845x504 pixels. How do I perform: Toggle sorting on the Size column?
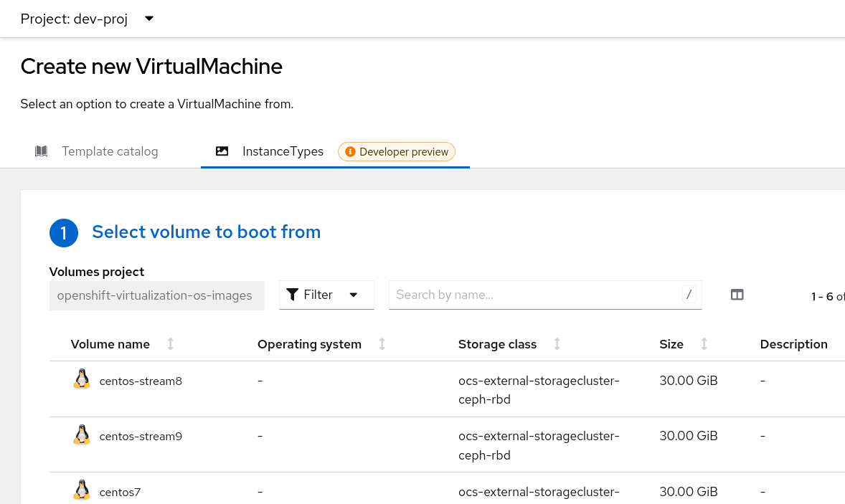click(x=703, y=344)
